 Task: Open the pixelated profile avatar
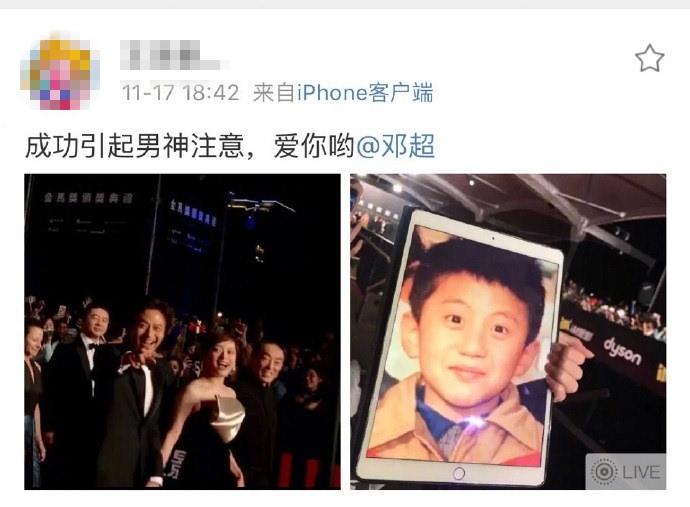click(60, 72)
